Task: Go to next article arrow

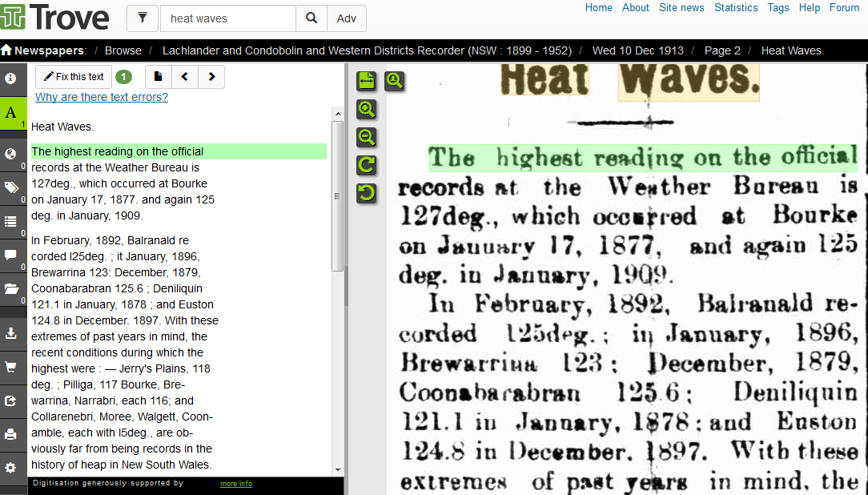Action: click(x=211, y=77)
